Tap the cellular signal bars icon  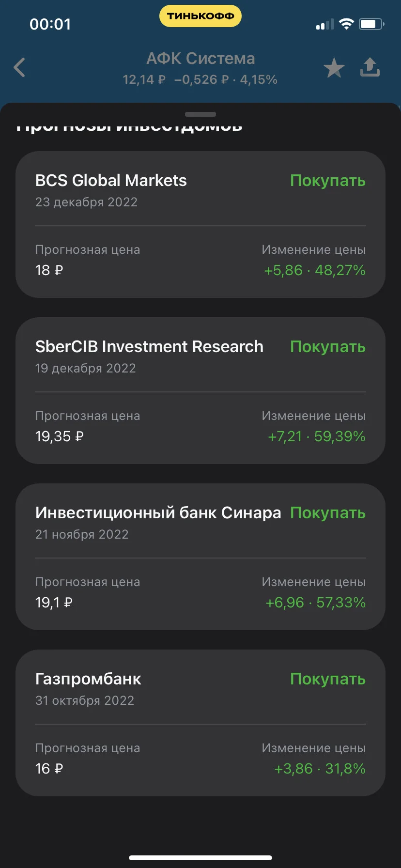(325, 24)
